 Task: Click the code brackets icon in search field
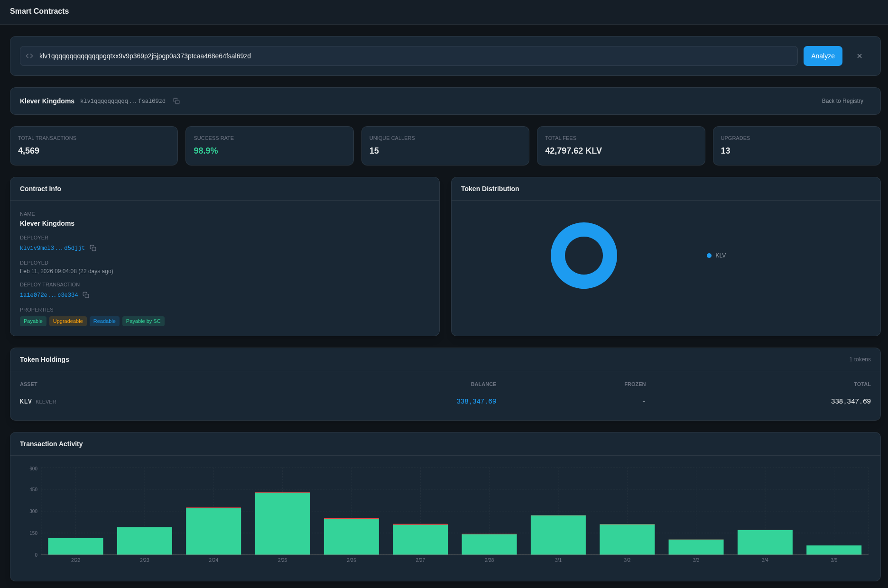[29, 56]
